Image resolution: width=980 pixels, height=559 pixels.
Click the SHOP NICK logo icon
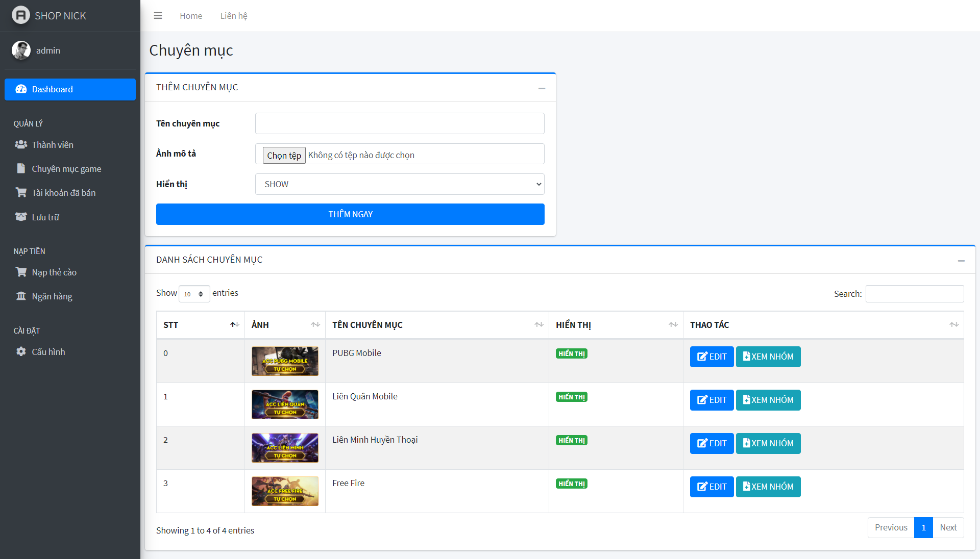coord(21,15)
